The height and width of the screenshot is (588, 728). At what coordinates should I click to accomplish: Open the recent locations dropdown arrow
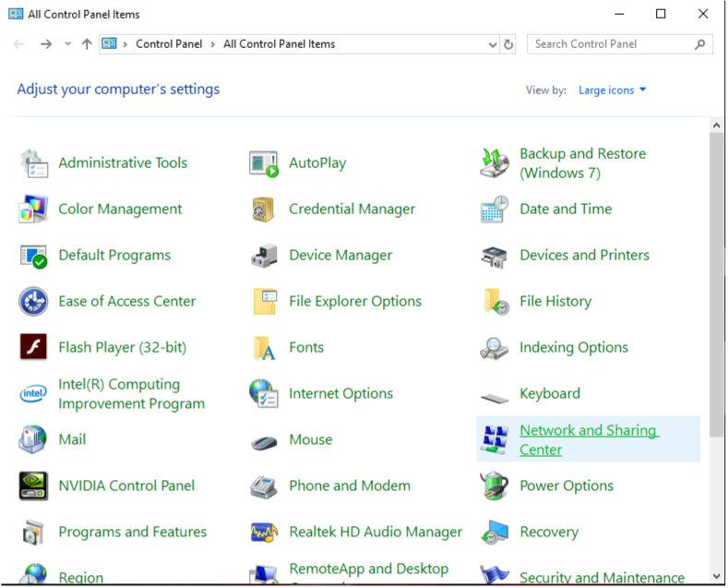[68, 43]
